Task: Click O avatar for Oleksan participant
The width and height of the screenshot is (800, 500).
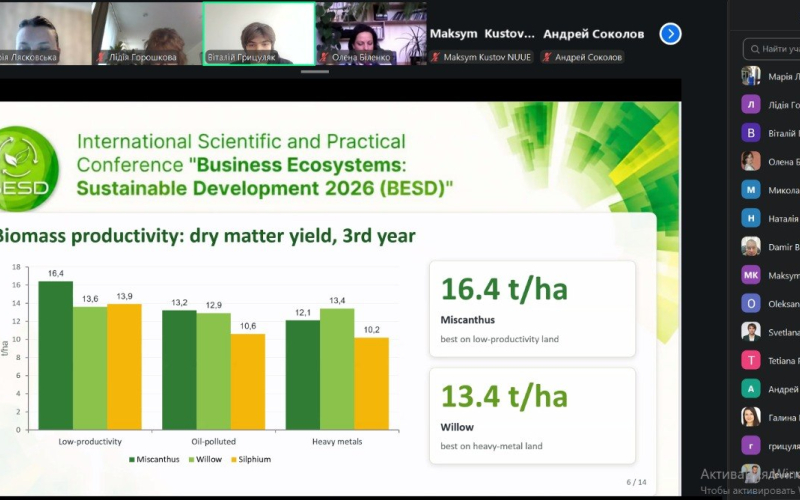Action: coord(751,304)
